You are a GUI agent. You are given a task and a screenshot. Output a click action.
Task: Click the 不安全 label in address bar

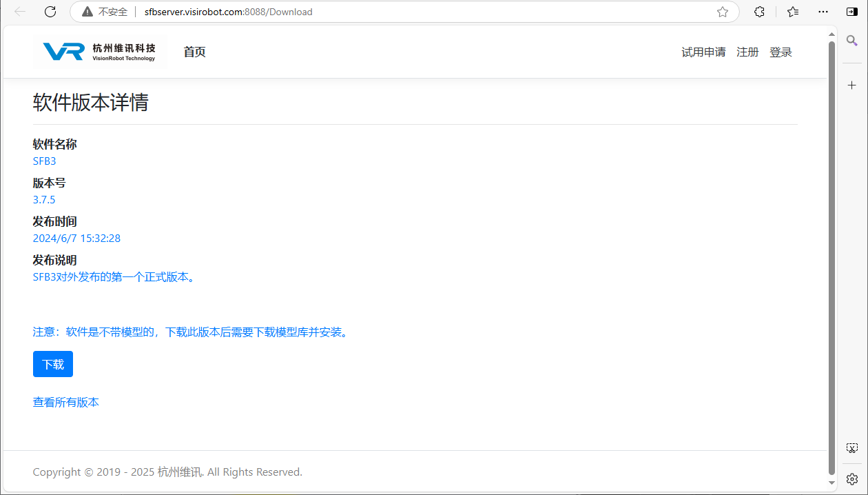[x=113, y=12]
